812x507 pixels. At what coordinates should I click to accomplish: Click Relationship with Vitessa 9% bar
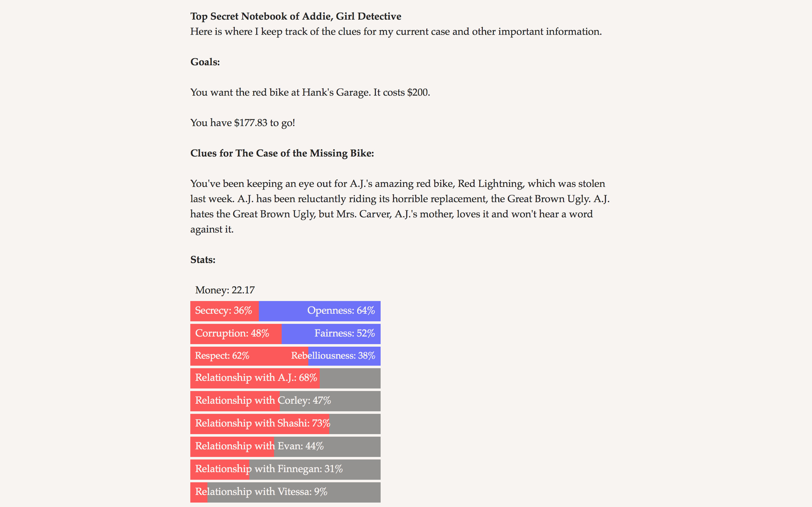tap(285, 492)
